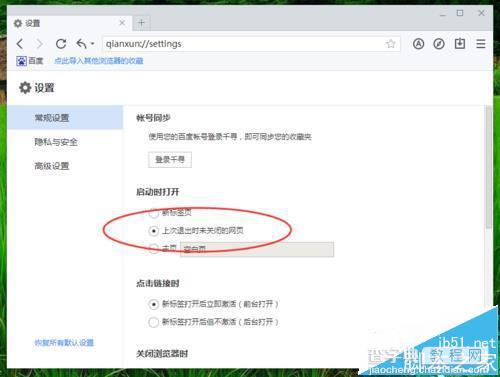This screenshot has height=377, width=500.
Task: Open the hamburger main menu
Action: click(481, 44)
